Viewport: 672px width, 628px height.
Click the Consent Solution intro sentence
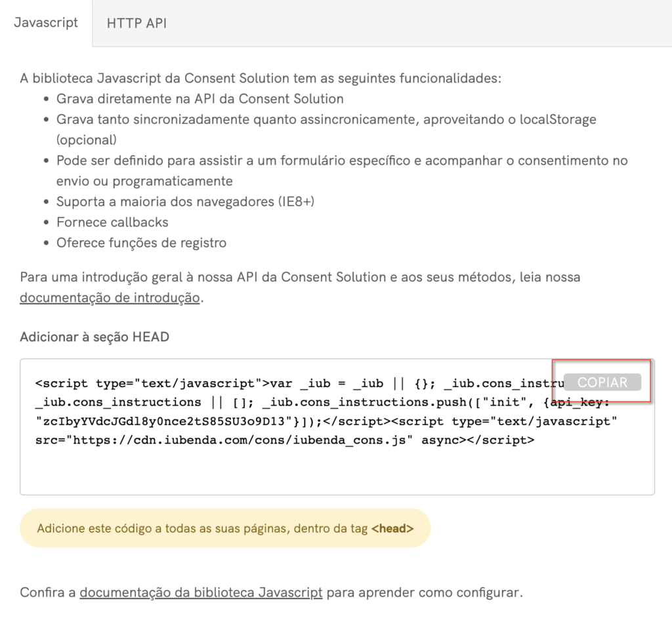click(261, 78)
